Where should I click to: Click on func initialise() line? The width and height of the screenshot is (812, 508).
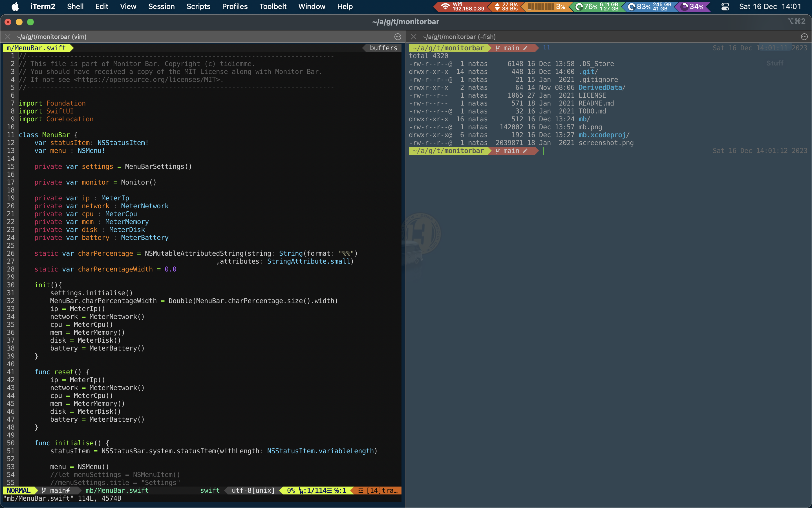(x=72, y=443)
